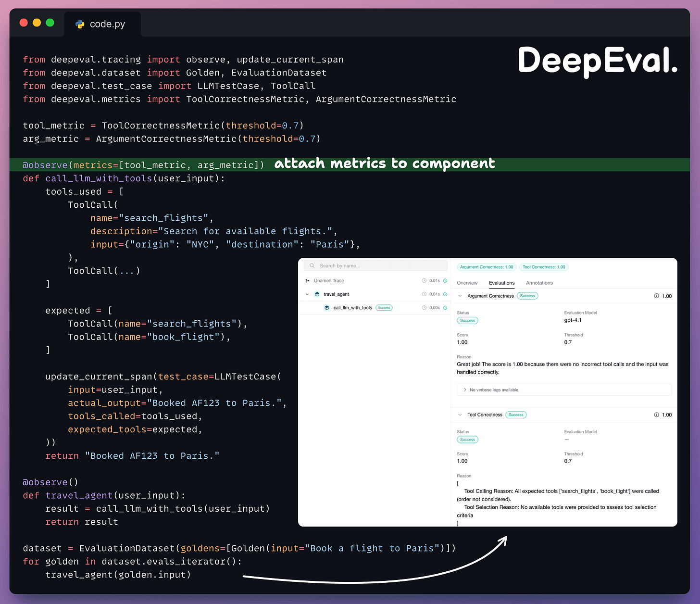
Task: Select the travel_agent span name
Action: [336, 294]
